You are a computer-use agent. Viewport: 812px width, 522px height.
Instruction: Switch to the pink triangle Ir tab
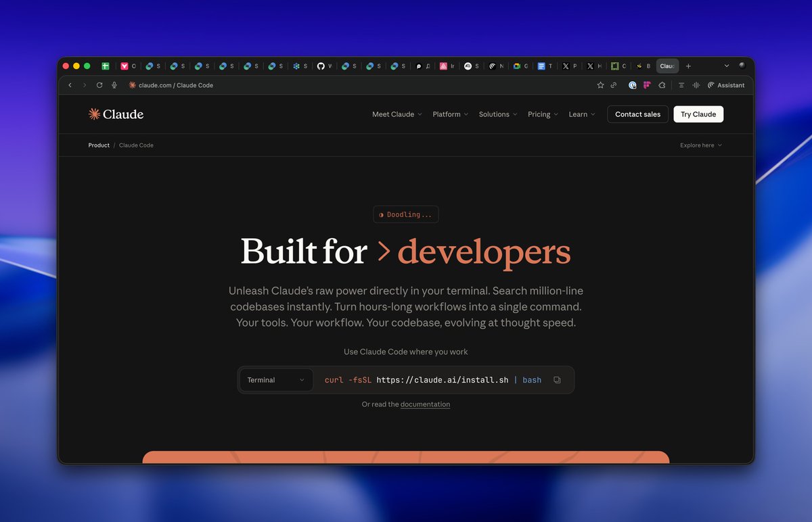447,66
